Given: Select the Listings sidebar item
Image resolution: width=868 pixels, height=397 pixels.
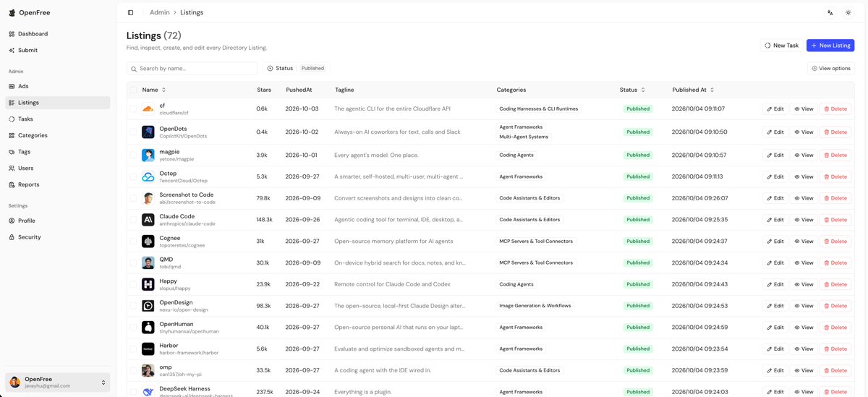Looking at the screenshot, I should [x=58, y=103].
